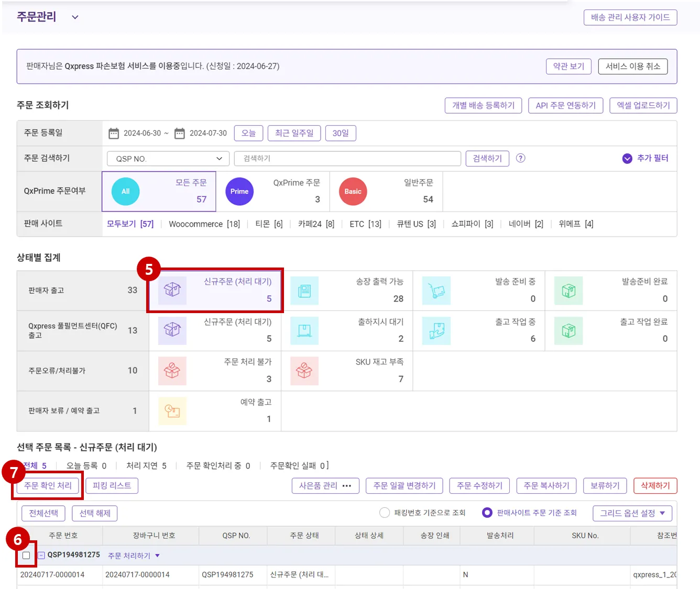This screenshot has height=589, width=700.
Task: Tick the checkbox for order QSP194981275
Action: click(26, 555)
